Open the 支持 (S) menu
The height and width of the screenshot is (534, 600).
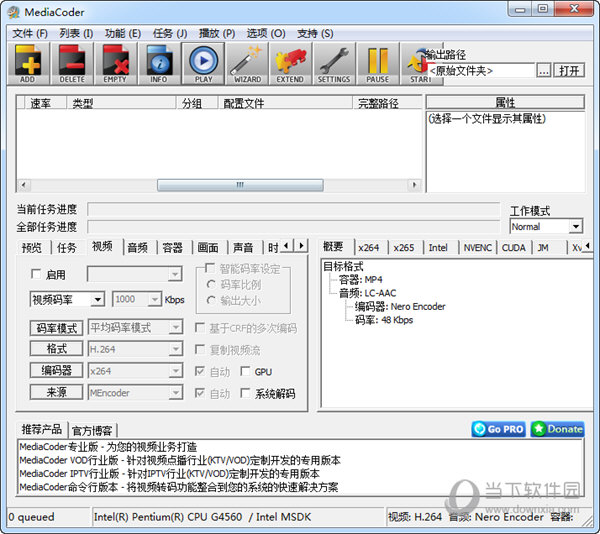[x=315, y=34]
